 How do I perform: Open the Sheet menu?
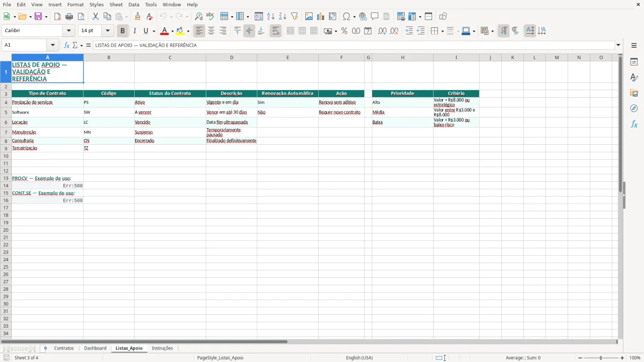116,4
